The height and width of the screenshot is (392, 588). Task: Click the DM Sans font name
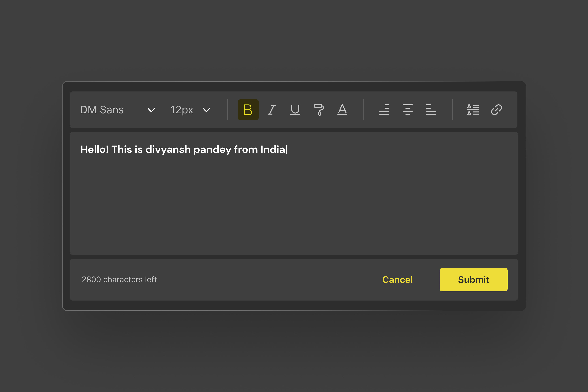coord(102,110)
